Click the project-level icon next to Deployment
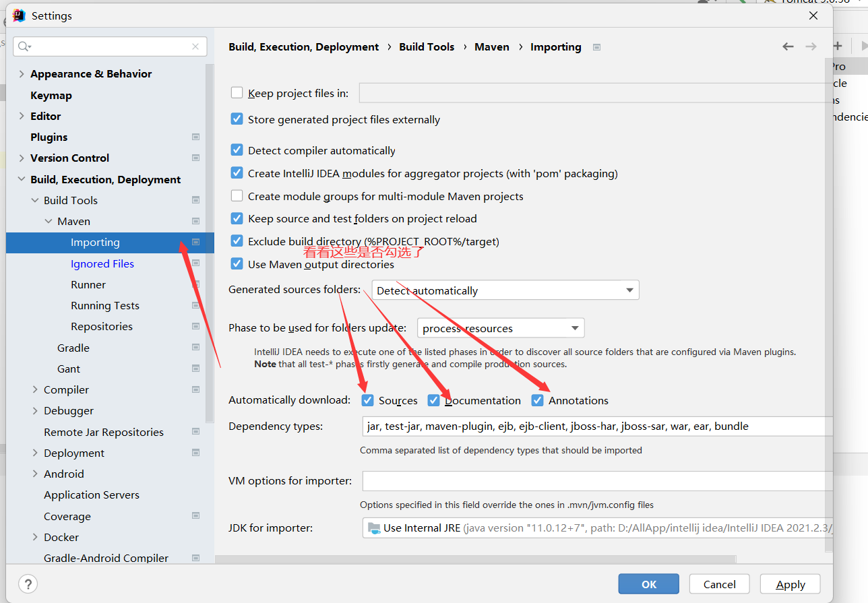 coord(195,453)
